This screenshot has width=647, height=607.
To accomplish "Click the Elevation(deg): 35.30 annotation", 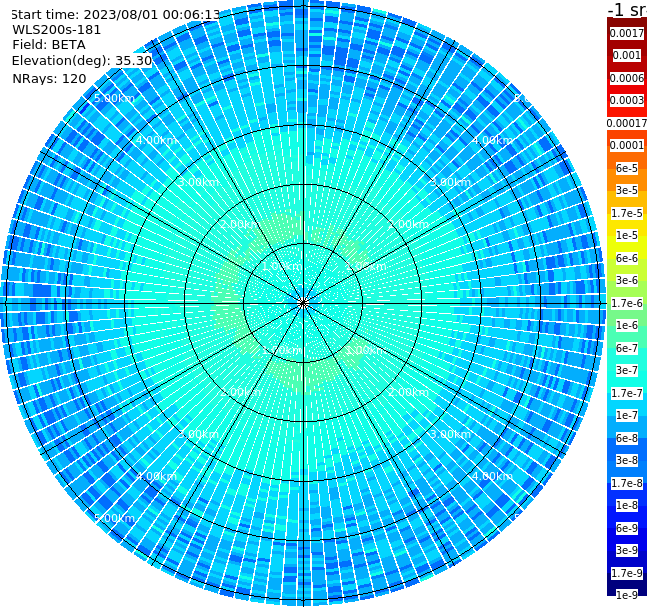I will click(82, 61).
